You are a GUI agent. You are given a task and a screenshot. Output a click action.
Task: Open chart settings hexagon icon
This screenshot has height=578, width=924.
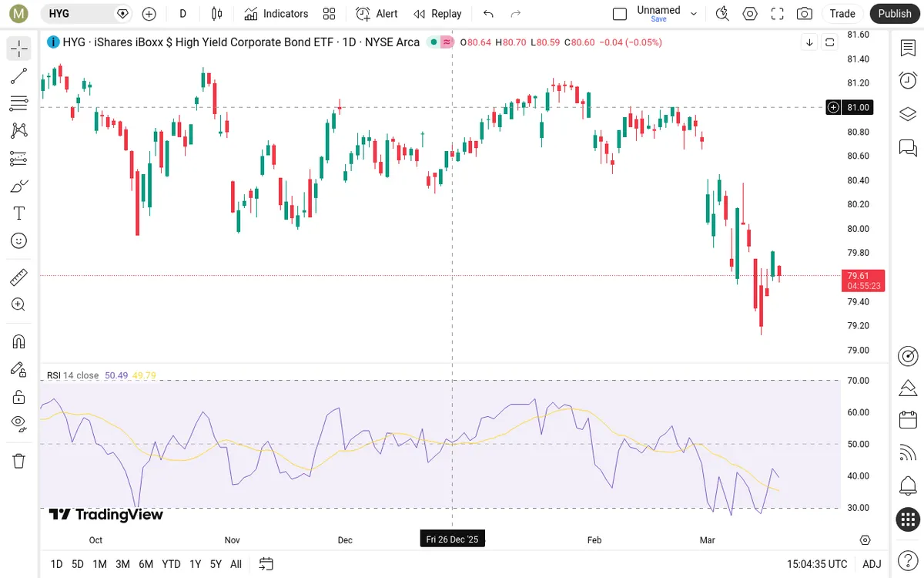pos(750,14)
